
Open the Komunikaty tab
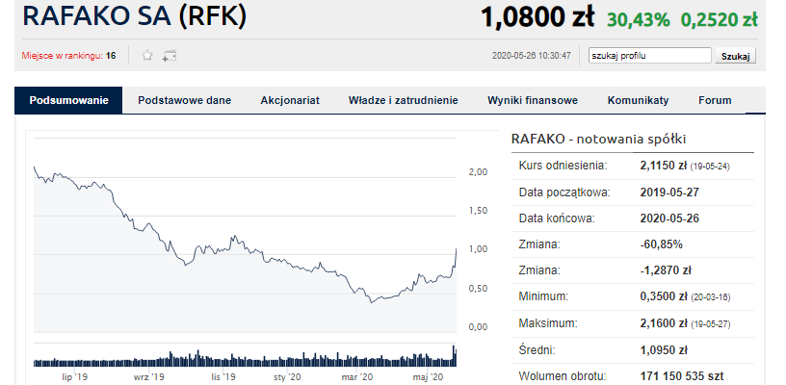(x=638, y=100)
